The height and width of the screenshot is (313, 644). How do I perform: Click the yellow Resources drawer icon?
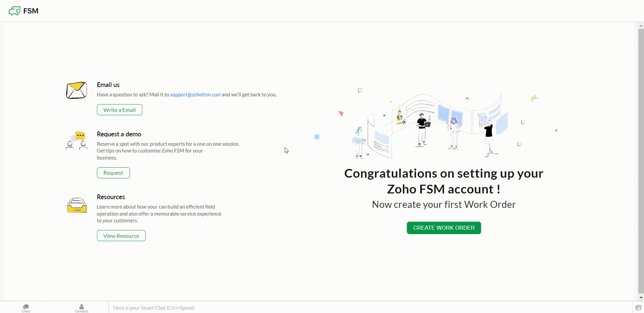point(77,205)
